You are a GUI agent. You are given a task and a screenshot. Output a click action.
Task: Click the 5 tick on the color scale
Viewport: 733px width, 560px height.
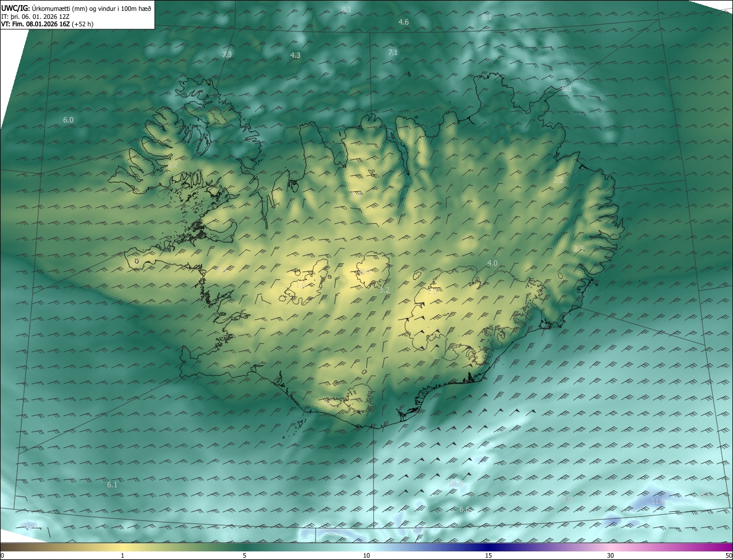(245, 555)
